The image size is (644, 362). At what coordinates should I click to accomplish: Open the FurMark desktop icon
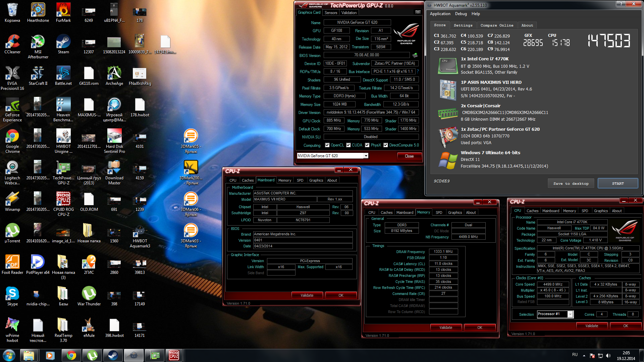63,13
